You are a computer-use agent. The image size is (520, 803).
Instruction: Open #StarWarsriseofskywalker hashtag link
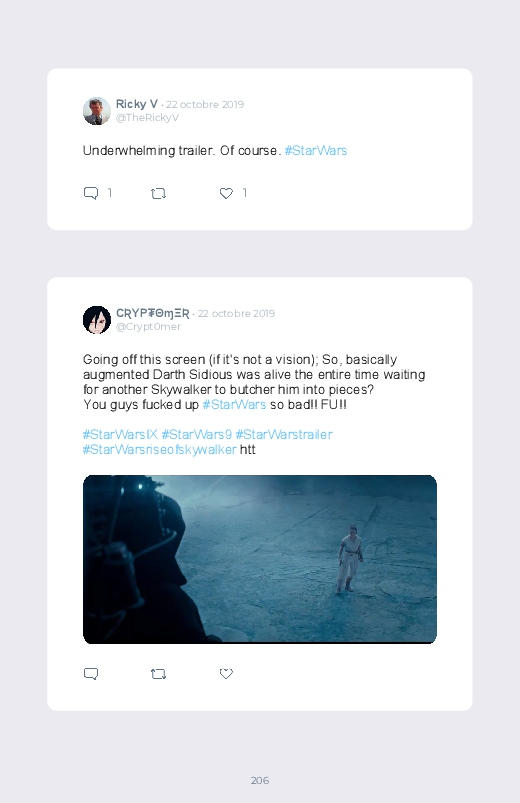[x=159, y=450]
